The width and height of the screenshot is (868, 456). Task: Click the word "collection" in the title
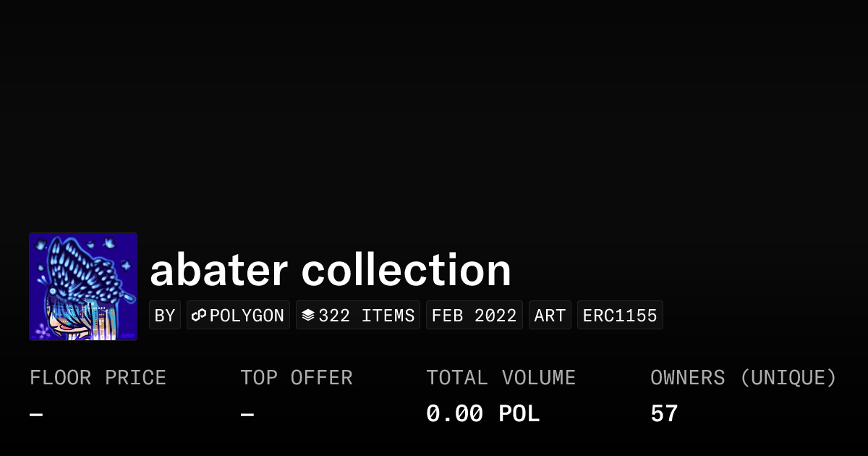[x=406, y=270]
